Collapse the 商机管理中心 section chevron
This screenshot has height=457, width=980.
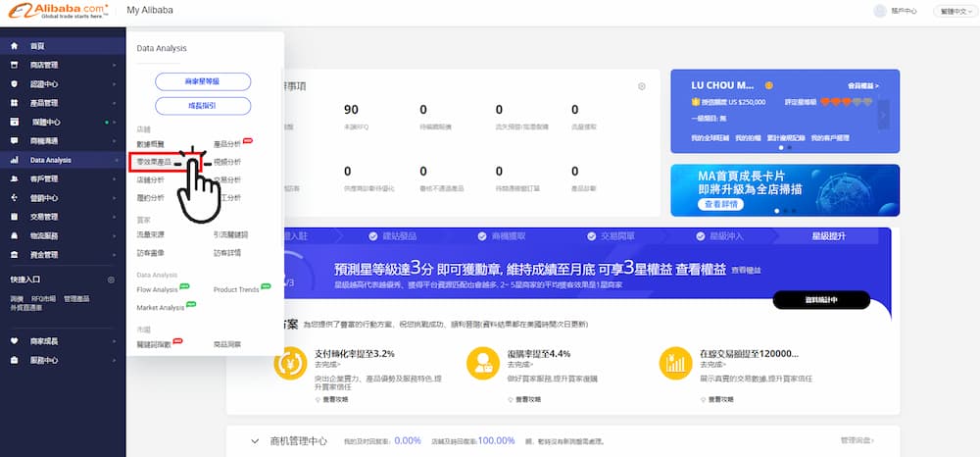(x=255, y=441)
